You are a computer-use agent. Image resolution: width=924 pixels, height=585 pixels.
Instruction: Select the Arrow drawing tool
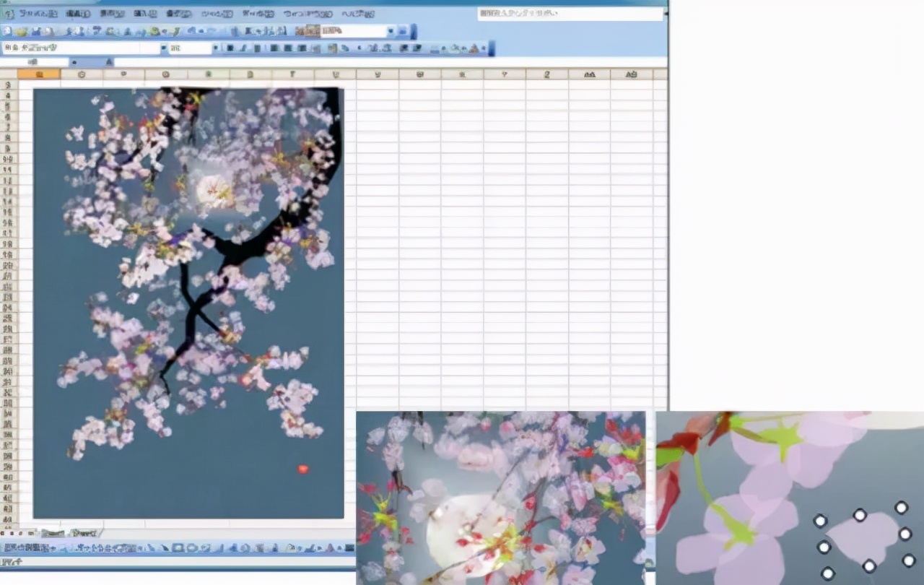tap(165, 547)
